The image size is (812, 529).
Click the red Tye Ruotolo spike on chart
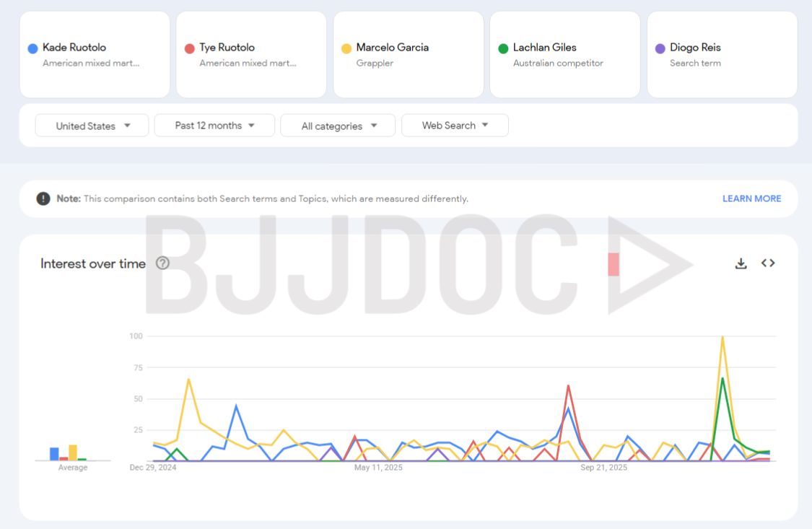(569, 385)
